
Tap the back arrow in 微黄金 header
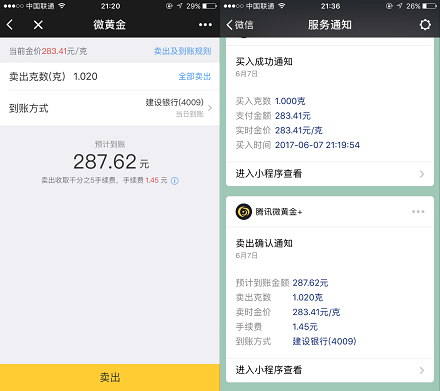click(10, 25)
